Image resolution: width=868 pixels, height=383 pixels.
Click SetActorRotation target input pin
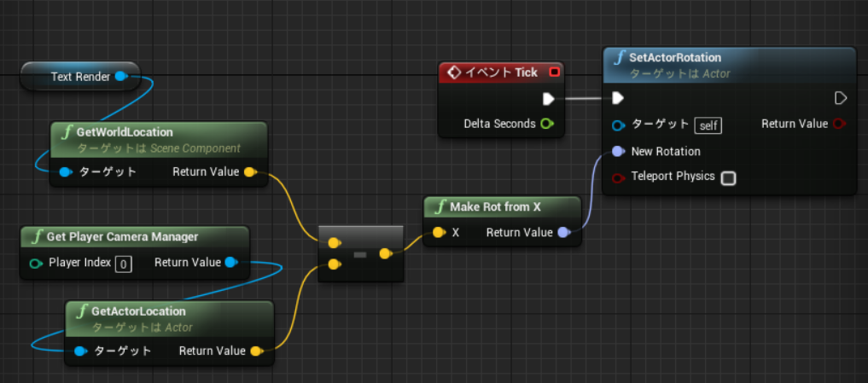point(618,125)
